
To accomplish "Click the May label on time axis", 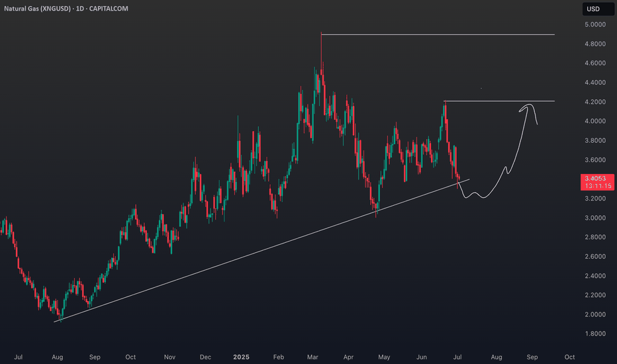I will (x=384, y=357).
